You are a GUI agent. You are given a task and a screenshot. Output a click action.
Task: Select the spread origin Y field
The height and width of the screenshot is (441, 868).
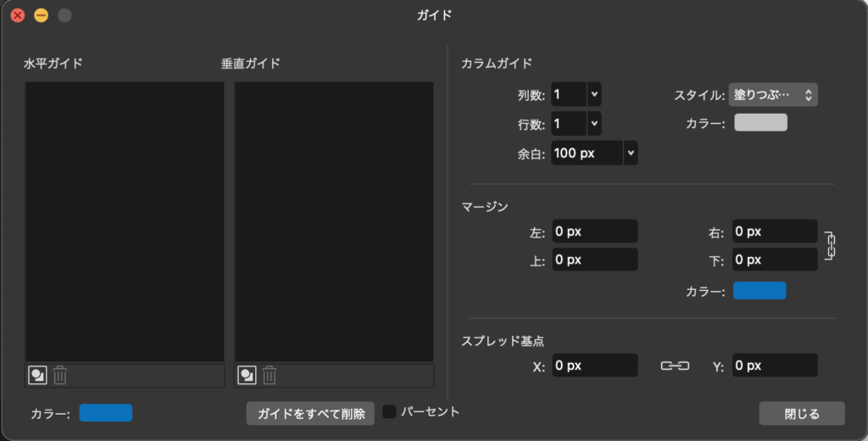click(x=774, y=366)
